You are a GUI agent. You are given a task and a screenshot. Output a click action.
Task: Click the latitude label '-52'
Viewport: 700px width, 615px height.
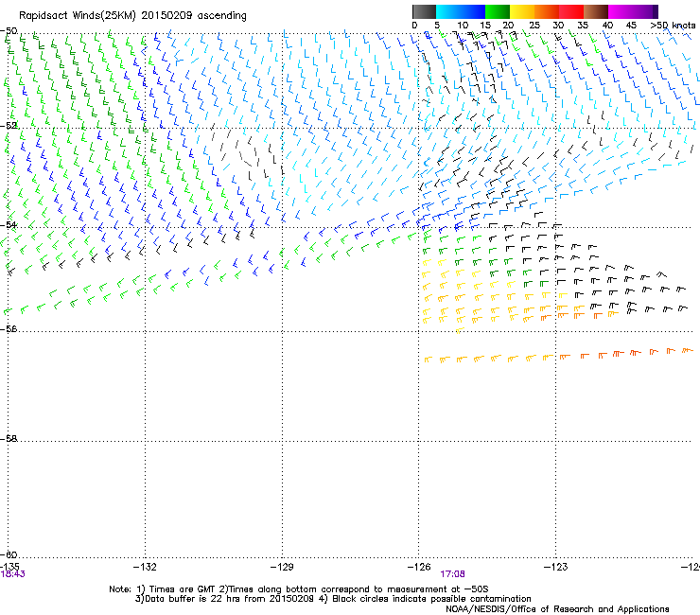tap(9, 126)
